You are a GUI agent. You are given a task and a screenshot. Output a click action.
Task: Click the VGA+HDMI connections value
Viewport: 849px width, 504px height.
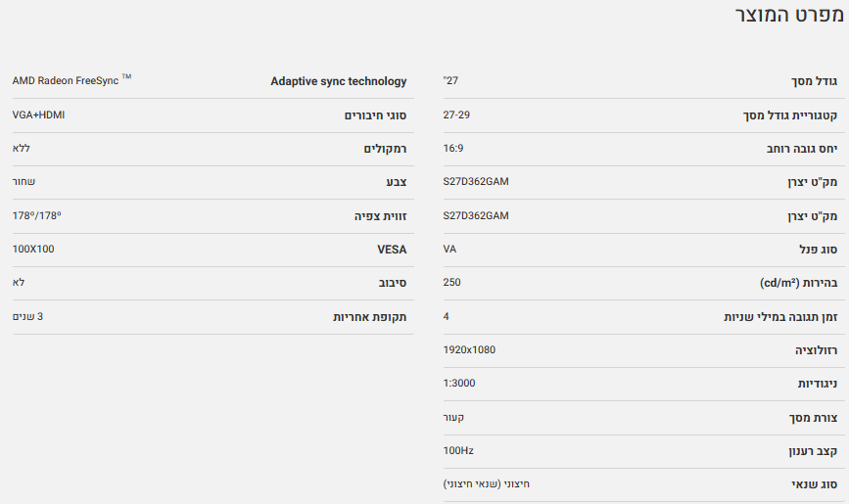pos(38,115)
